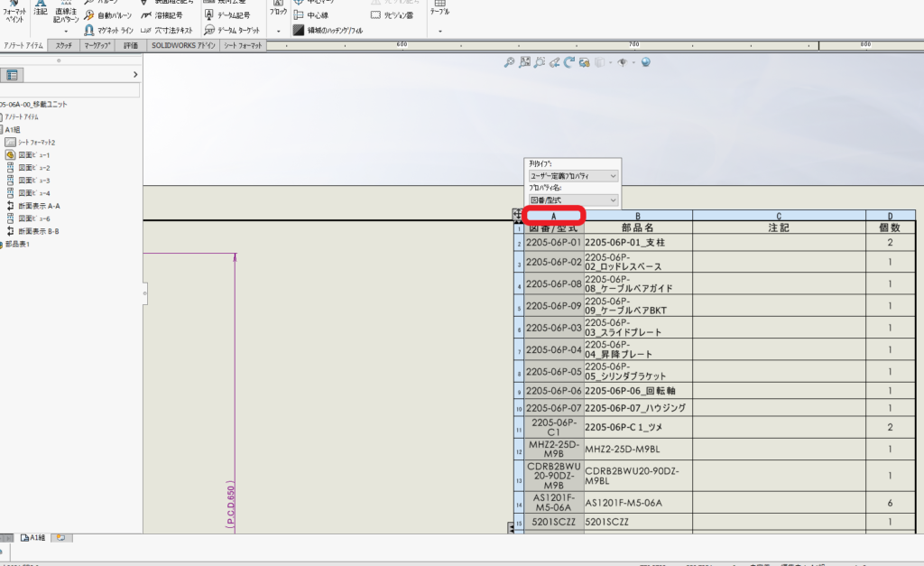Select the A1組 sheet tab at the bottom

click(x=32, y=538)
